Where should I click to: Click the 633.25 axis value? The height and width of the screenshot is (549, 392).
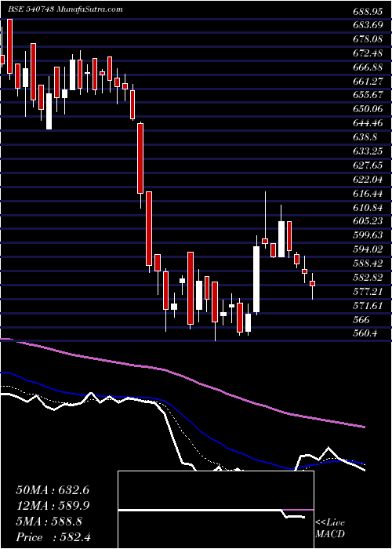pos(367,151)
